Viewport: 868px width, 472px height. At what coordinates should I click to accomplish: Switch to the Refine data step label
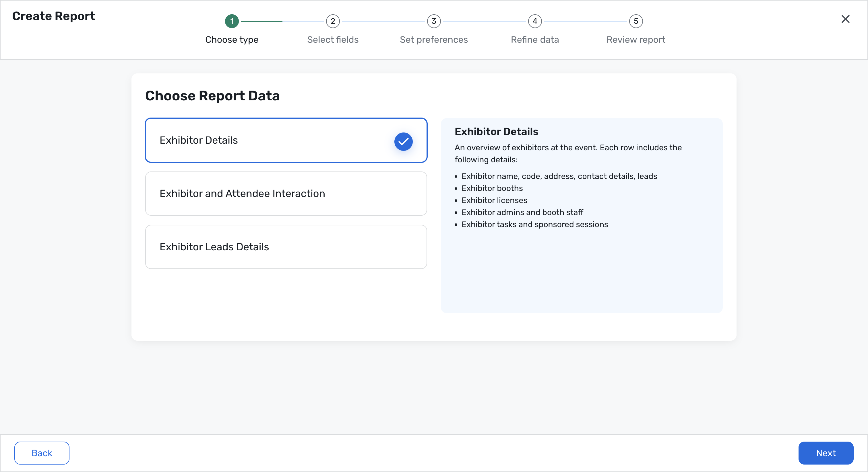click(535, 40)
